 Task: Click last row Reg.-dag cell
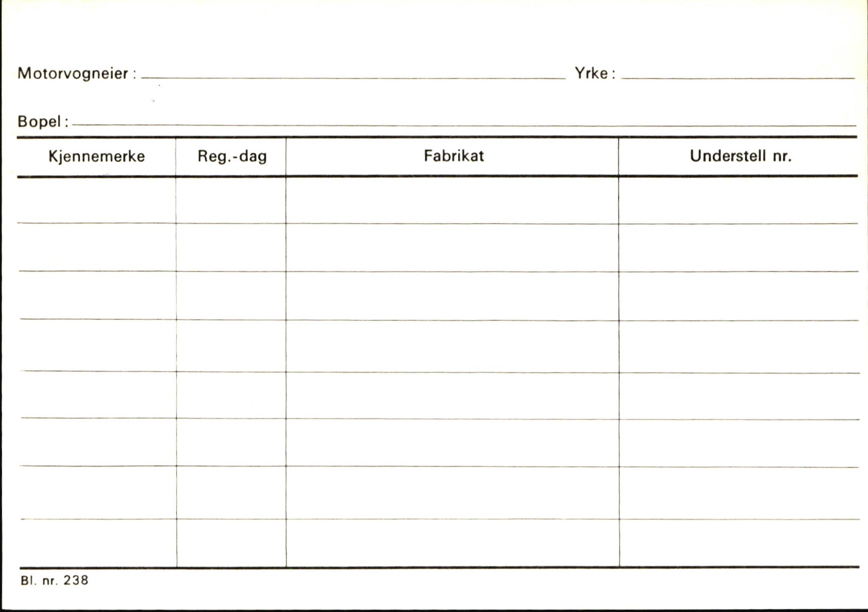tap(231, 543)
